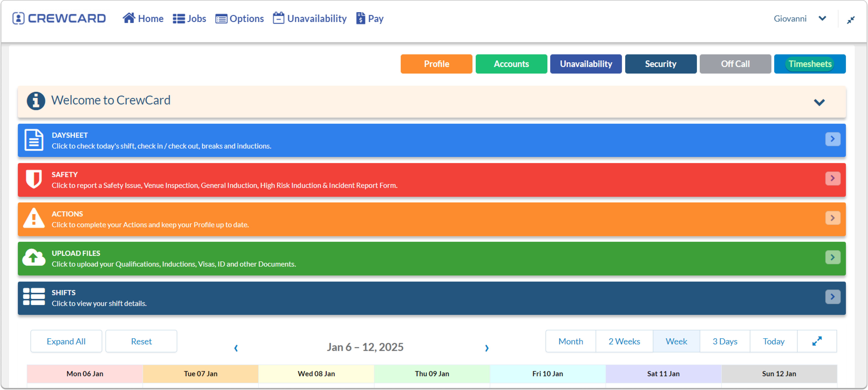The width and height of the screenshot is (868, 390).
Task: Click the orange Profile button
Action: coord(436,64)
